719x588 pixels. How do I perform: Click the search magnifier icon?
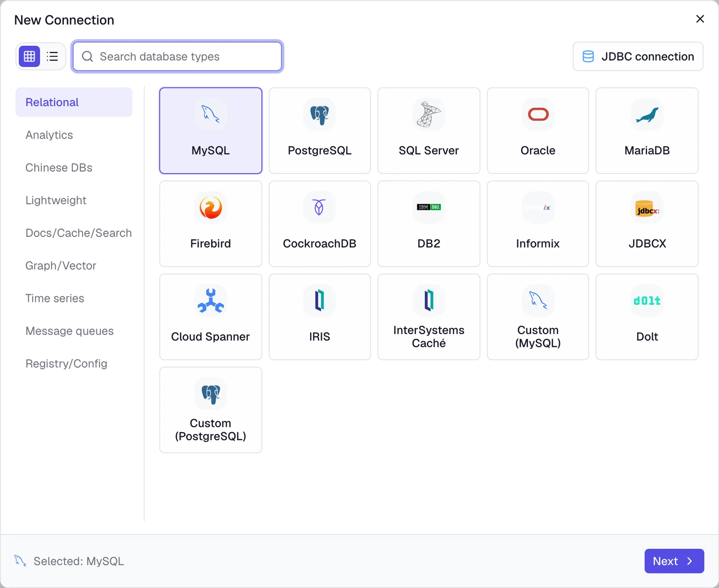click(88, 56)
